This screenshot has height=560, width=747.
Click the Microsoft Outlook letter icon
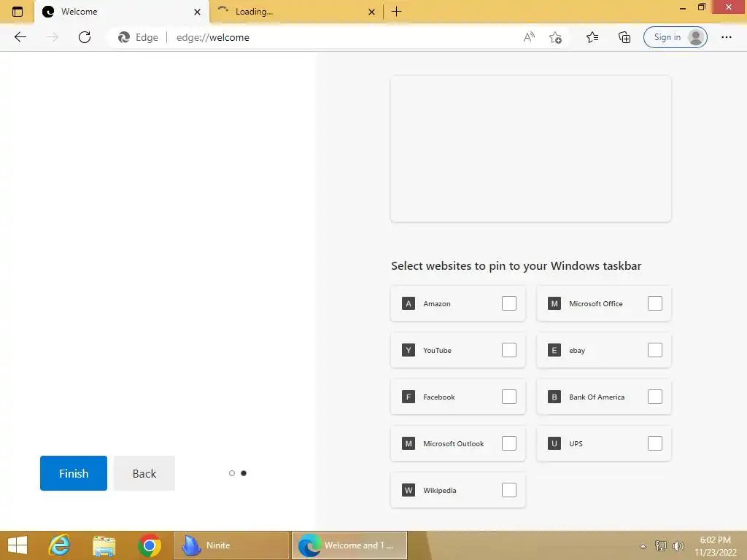(x=409, y=443)
